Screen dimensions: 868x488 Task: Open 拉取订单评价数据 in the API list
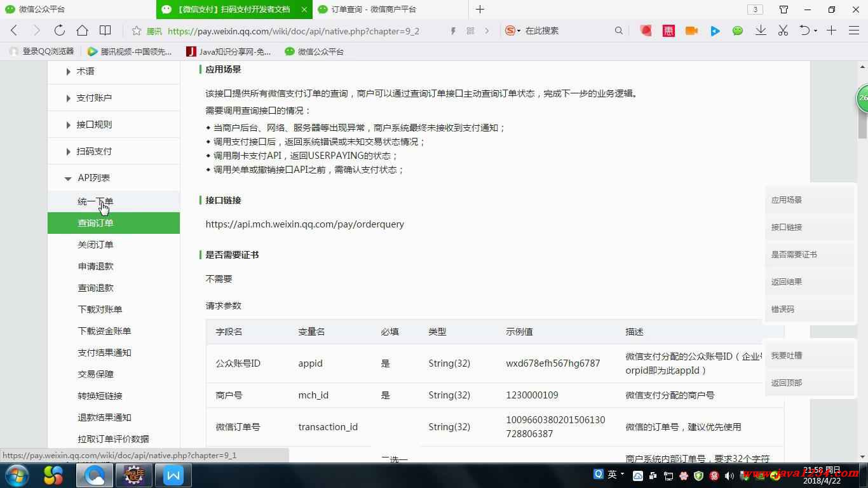(113, 439)
